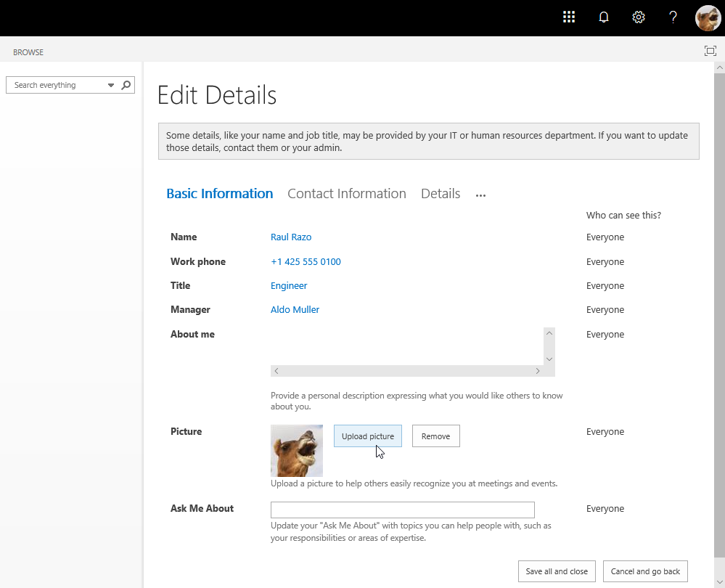Click the BROWSE ribbon tab
The image size is (725, 588).
point(28,52)
